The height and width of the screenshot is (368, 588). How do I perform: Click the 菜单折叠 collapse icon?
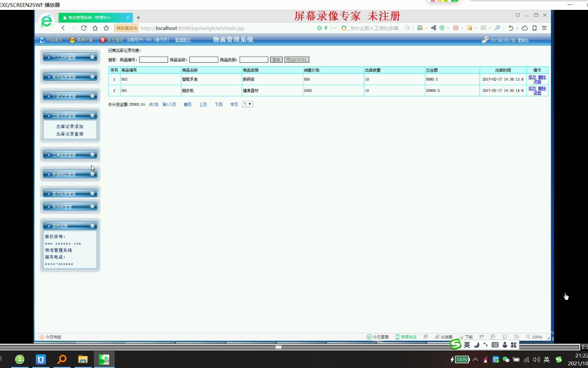coord(72,40)
